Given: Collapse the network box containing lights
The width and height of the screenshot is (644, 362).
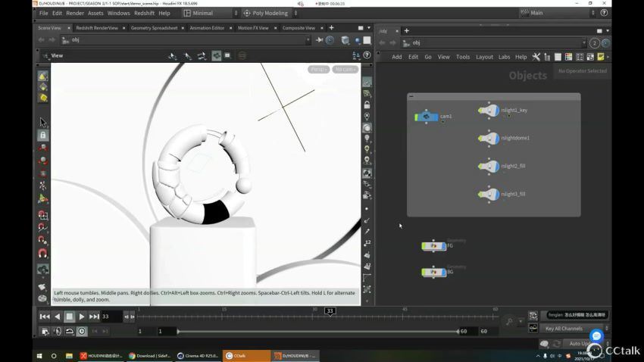Looking at the screenshot, I should (x=411, y=96).
